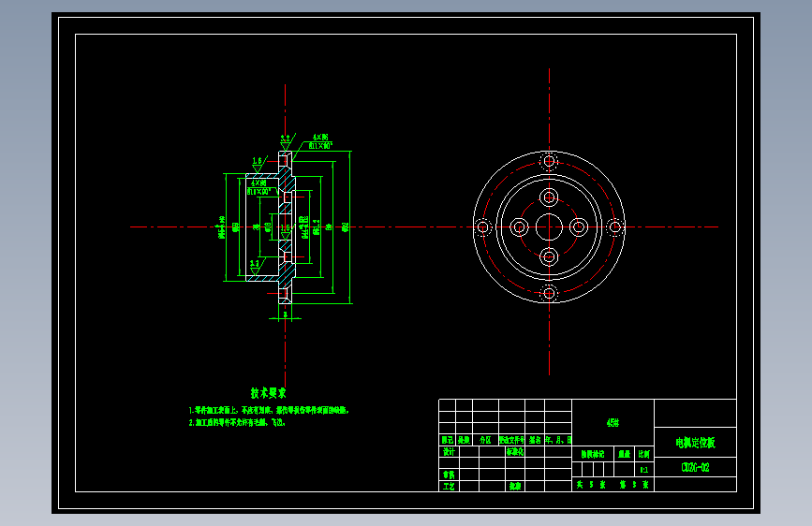This screenshot has height=526, width=812.
Task: Pick the roughness symbol at lower hub bore
Action: (256, 267)
